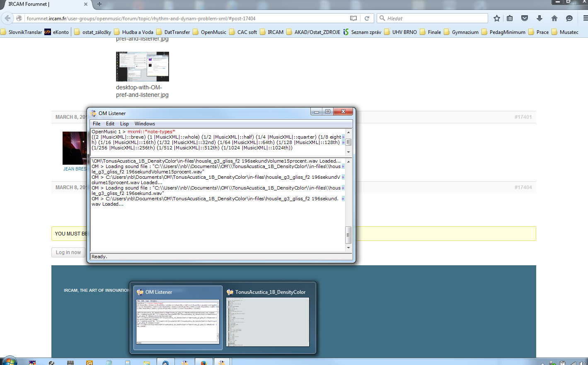Image resolution: width=588 pixels, height=365 pixels.
Task: Open File menu in OM Listener
Action: click(x=97, y=124)
